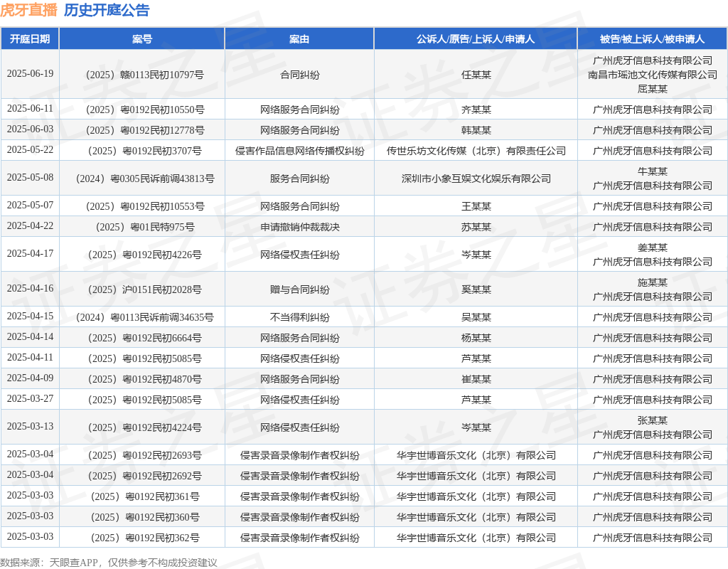Select case number 粤0192民初2693号
Viewport: 728px width, 569px height.
coord(145,455)
